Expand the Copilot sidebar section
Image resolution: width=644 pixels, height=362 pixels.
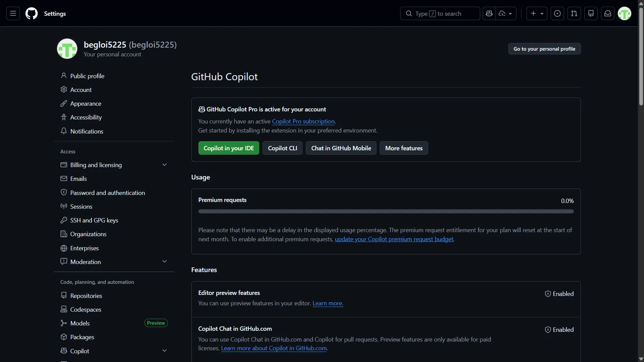(x=164, y=351)
